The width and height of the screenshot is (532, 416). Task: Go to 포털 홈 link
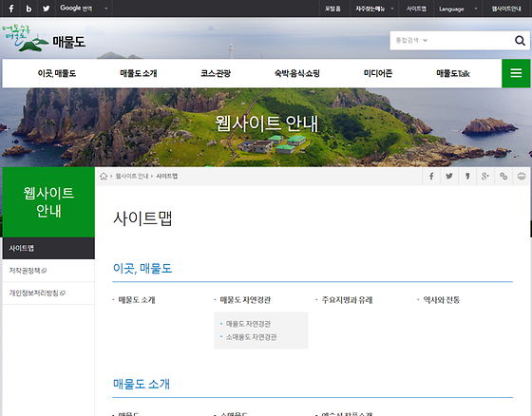(x=332, y=9)
